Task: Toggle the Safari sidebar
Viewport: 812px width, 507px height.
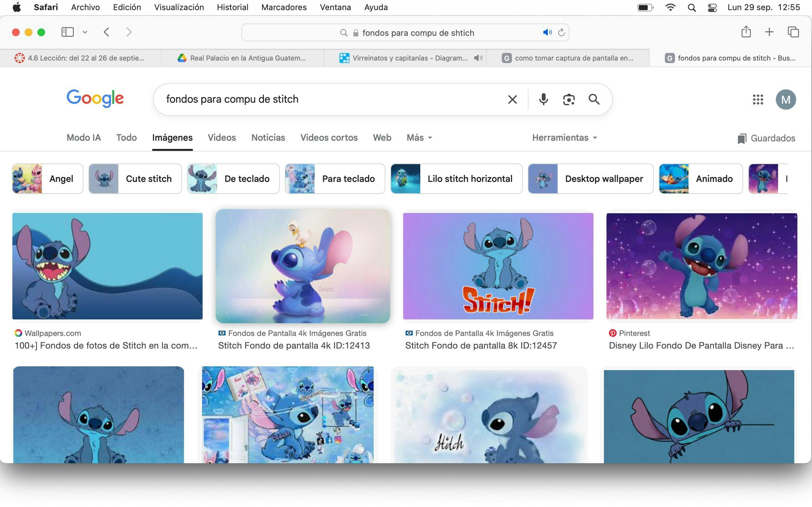Action: click(68, 32)
